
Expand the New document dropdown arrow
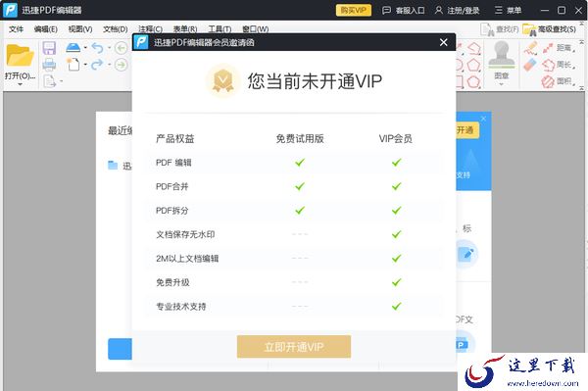click(85, 65)
